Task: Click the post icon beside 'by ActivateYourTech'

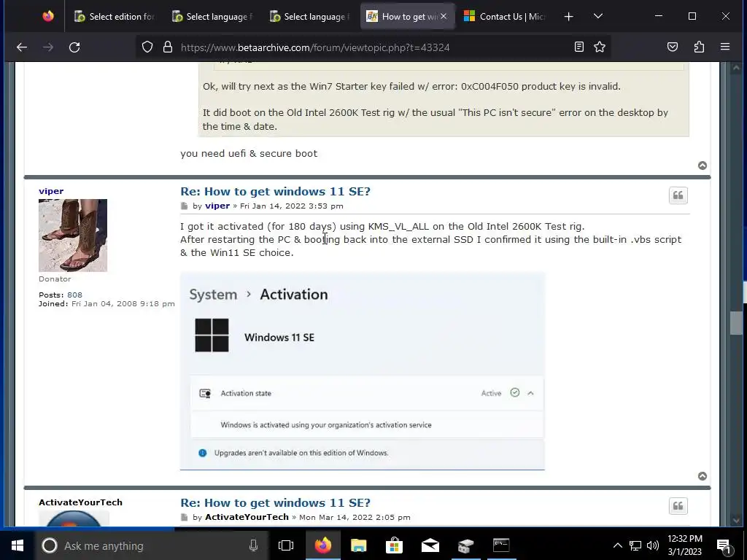Action: [x=185, y=518]
